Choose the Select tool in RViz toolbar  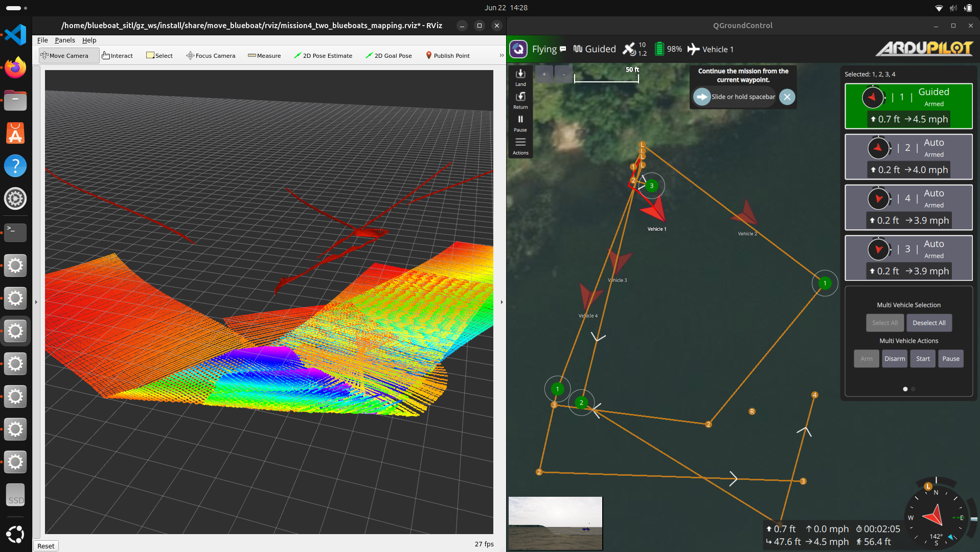click(x=159, y=56)
